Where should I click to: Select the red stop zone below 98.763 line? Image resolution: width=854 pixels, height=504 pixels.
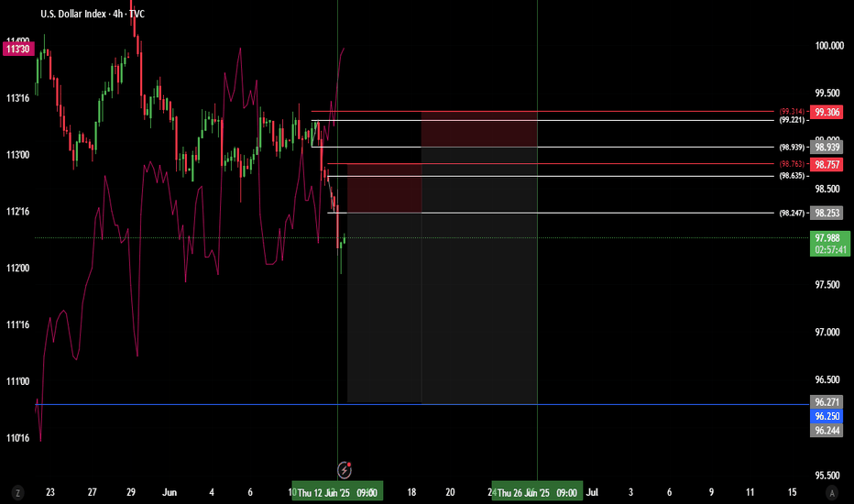click(x=385, y=188)
